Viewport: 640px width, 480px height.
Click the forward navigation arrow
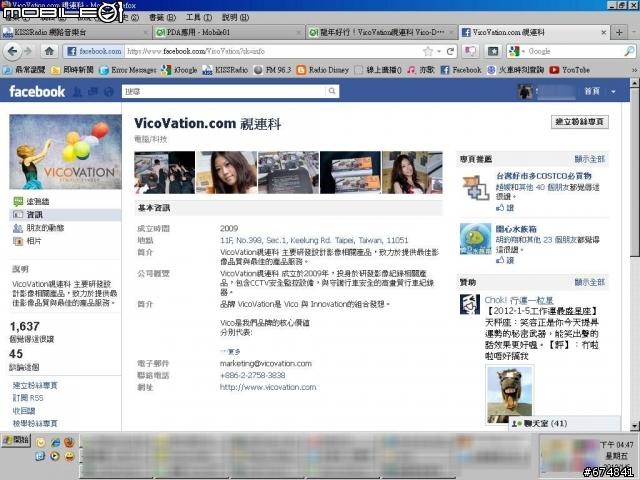[28, 51]
